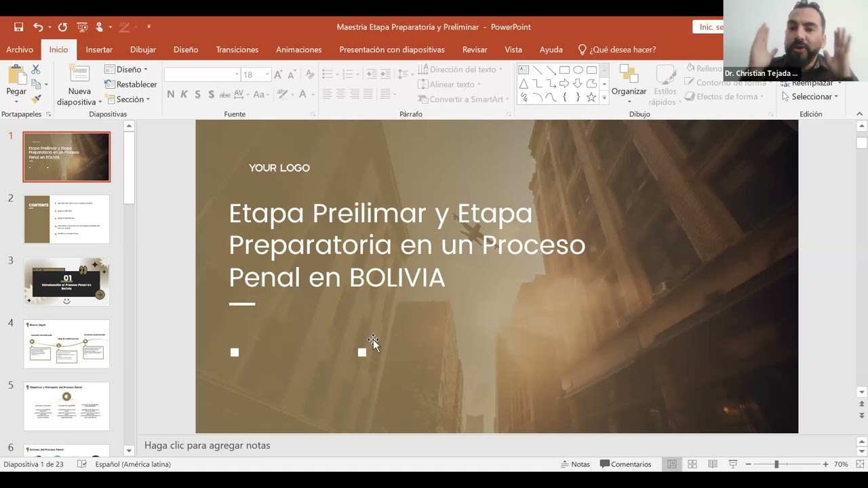Zoom in with the plus button
The width and height of the screenshot is (868, 488).
825,464
